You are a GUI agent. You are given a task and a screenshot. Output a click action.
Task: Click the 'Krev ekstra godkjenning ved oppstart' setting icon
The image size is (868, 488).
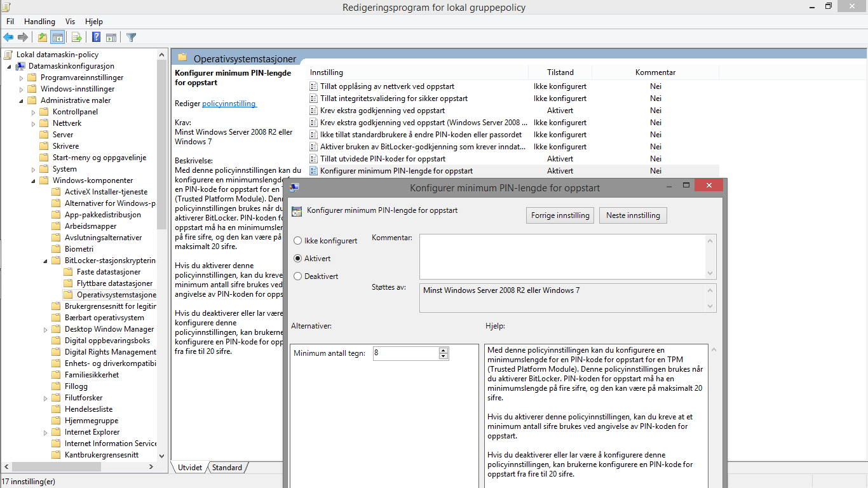point(313,111)
